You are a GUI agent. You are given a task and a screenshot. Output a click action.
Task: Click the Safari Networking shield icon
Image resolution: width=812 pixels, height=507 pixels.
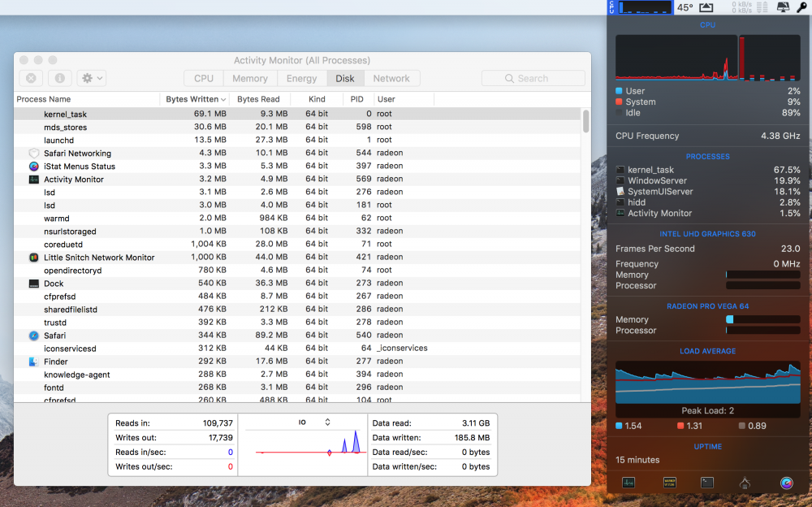(33, 153)
